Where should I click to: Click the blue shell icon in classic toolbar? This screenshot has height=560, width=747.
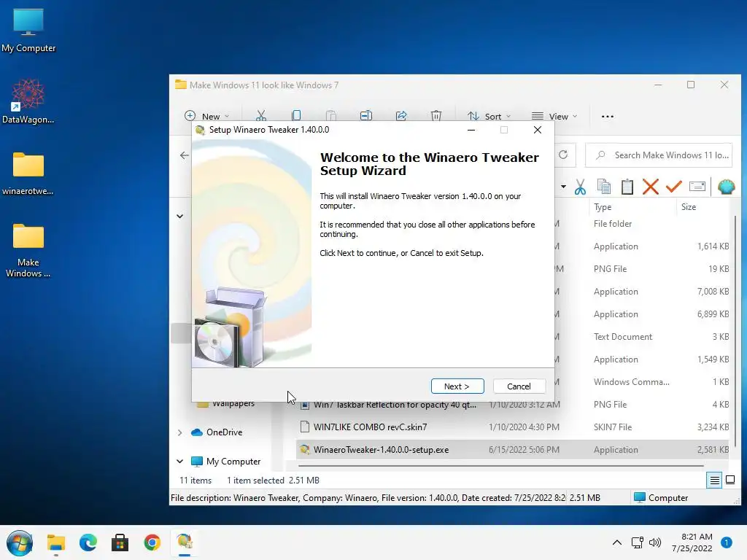(726, 187)
